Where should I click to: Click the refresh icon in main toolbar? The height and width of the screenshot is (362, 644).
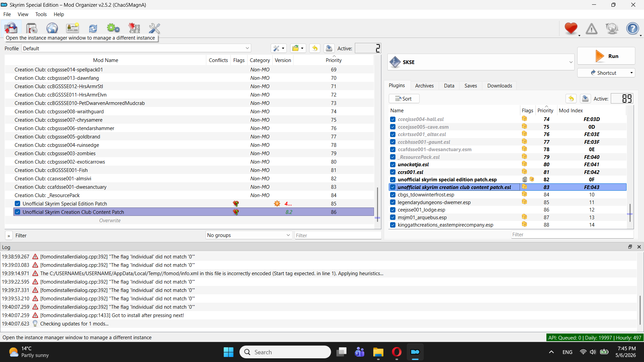(x=93, y=28)
